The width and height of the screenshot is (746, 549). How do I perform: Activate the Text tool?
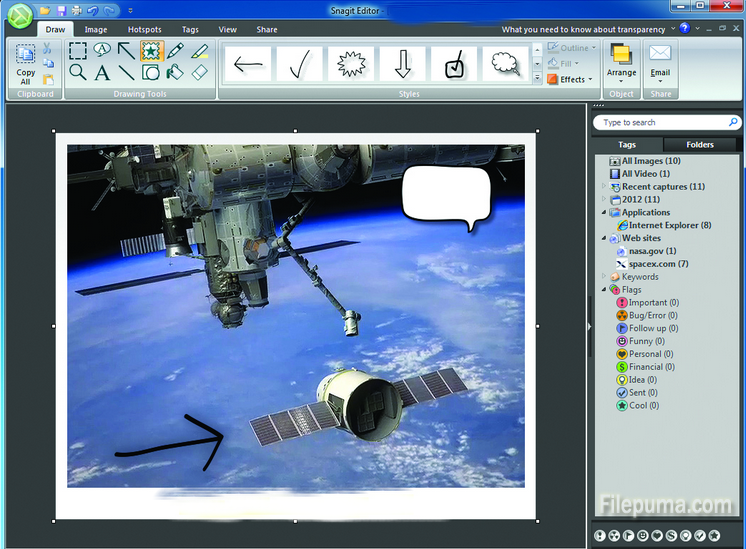coord(102,73)
